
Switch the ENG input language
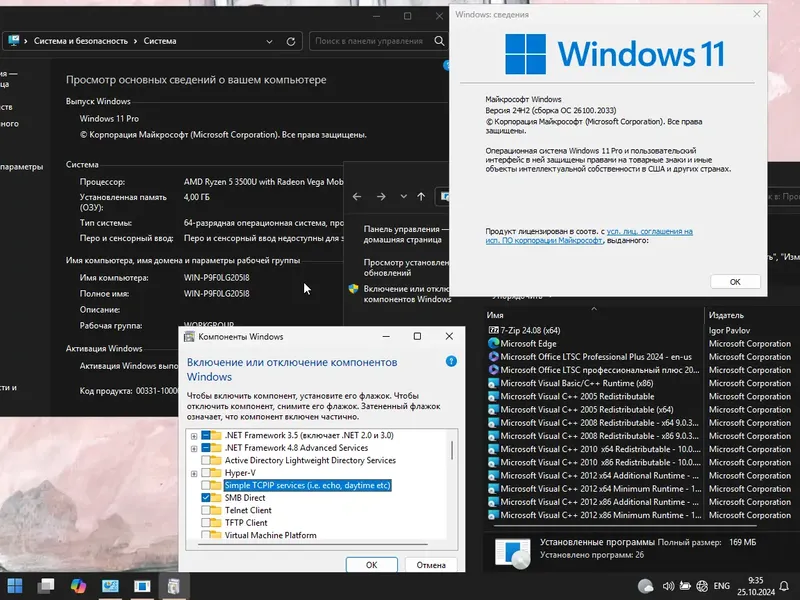tap(721, 586)
